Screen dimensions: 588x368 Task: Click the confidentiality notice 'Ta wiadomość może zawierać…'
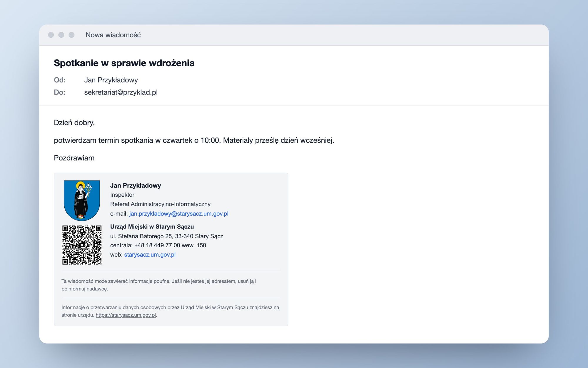[159, 285]
